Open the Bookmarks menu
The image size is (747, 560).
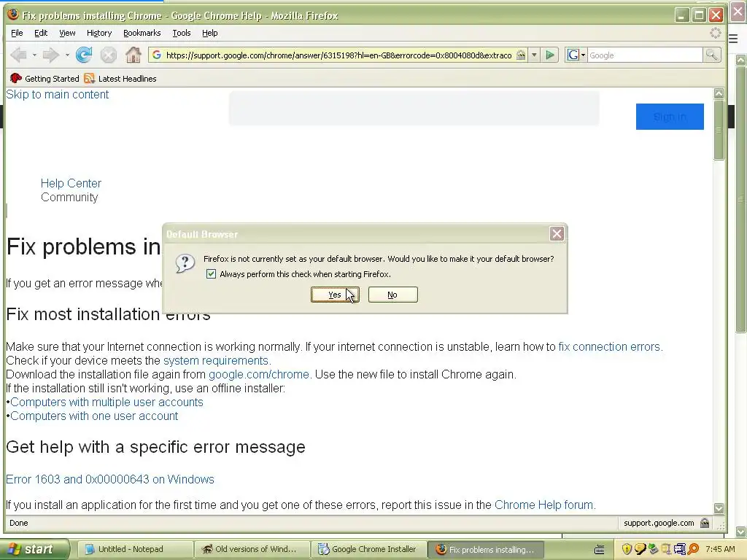142,33
